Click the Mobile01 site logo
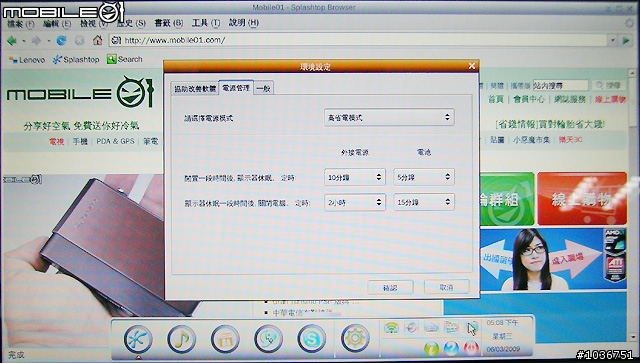Screen dimensions: 640x363 [80, 93]
